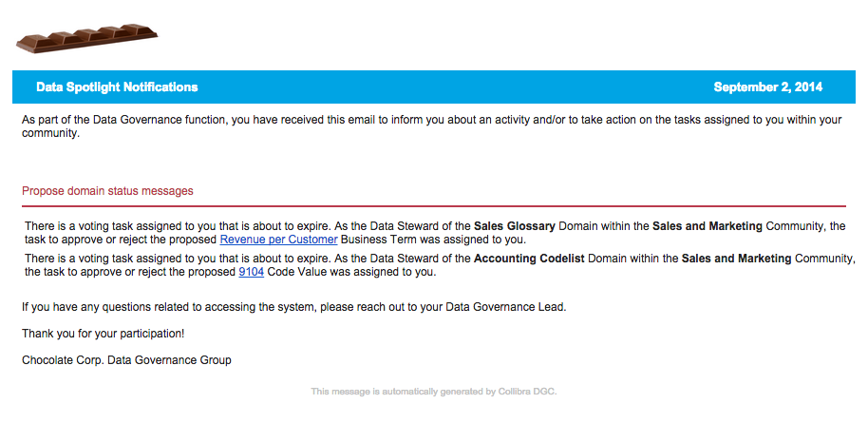Click the bold Accounting Codelist domain name
Viewport: 868px width, 423px height.
pos(529,259)
